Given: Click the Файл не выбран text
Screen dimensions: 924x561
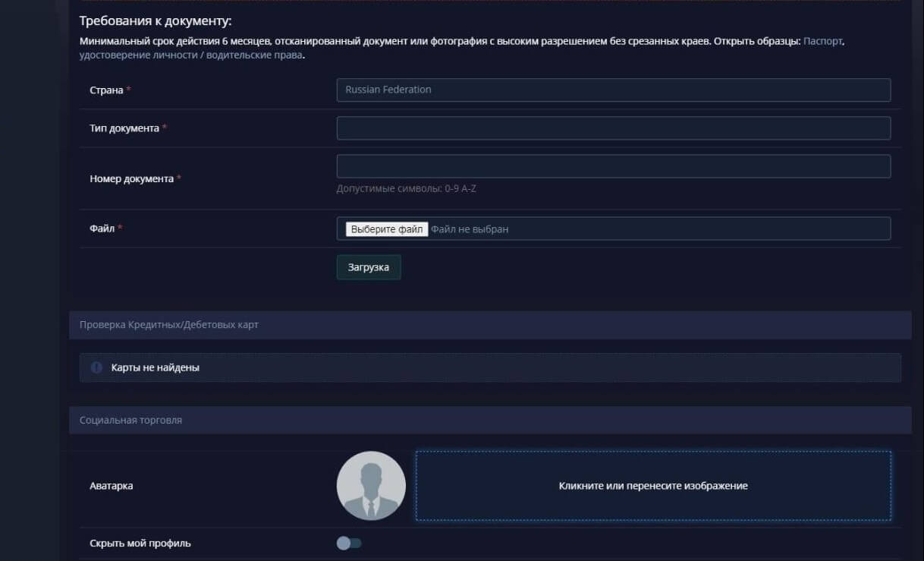Looking at the screenshot, I should point(470,229).
